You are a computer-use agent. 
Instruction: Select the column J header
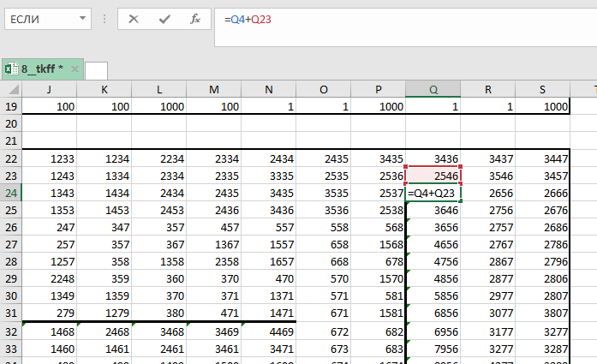click(x=49, y=89)
